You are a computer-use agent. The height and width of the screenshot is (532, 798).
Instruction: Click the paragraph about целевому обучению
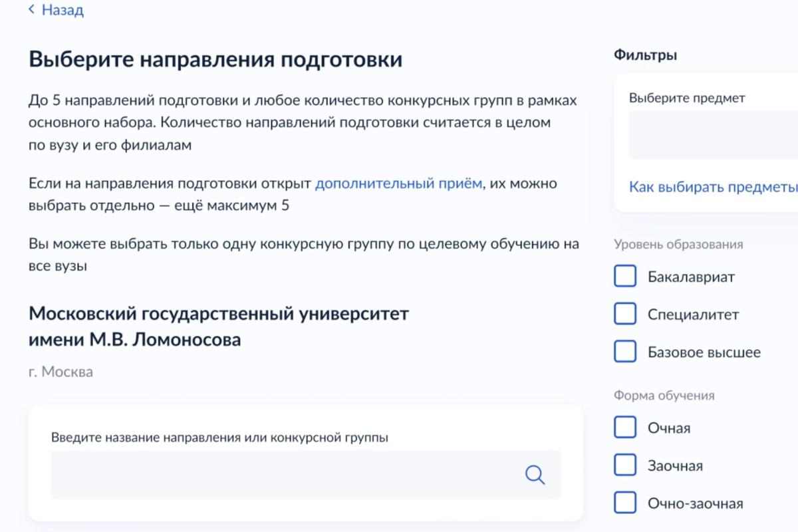pos(304,255)
